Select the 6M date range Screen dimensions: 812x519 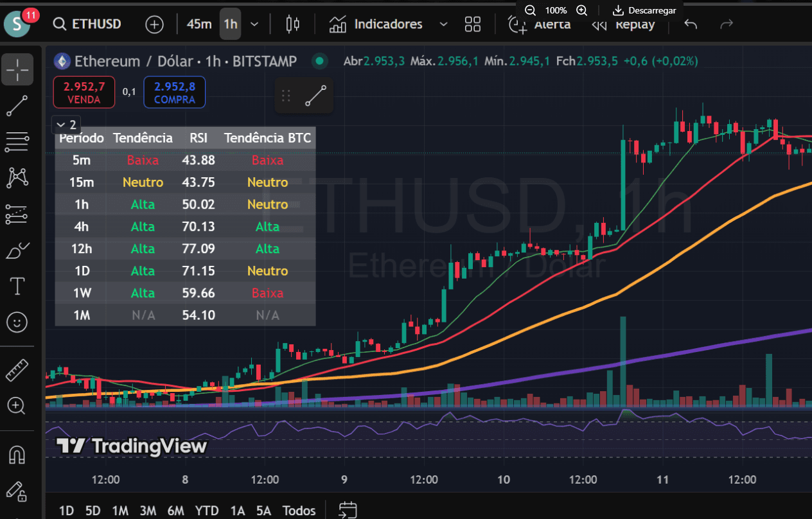(176, 511)
